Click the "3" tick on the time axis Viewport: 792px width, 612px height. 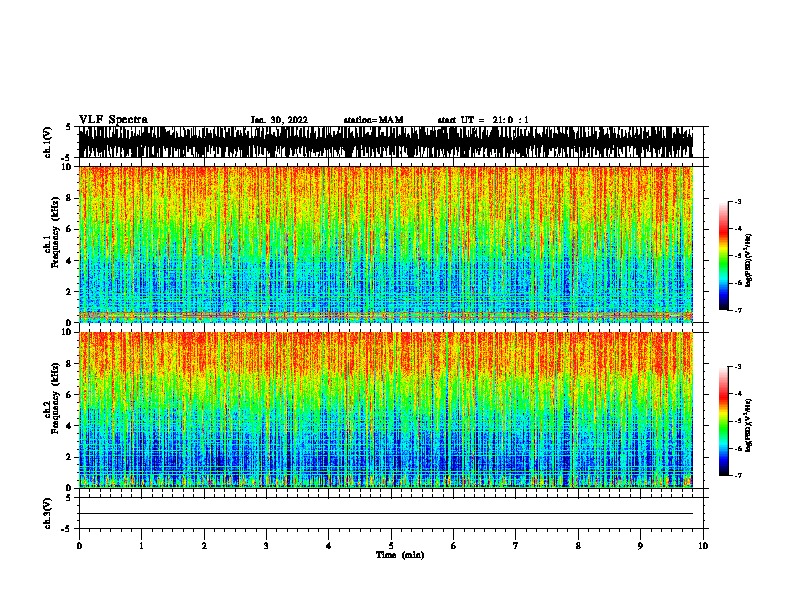[x=266, y=546]
